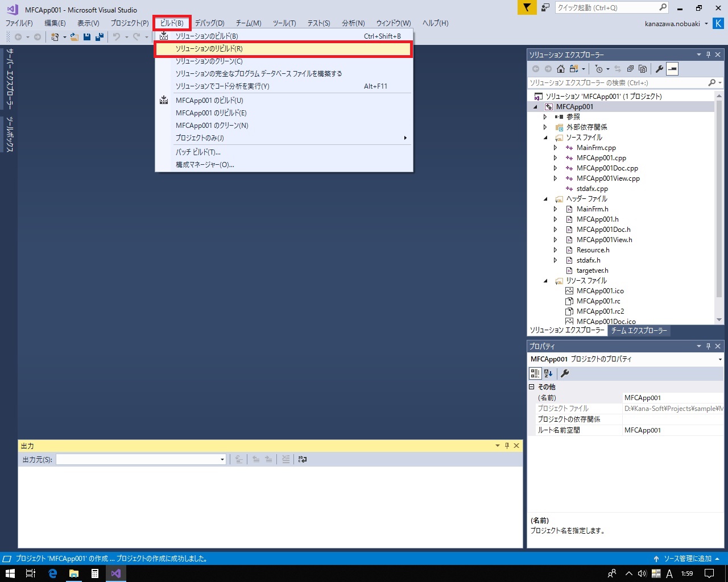Expand the 参照 node
728x582 pixels.
pyautogui.click(x=545, y=117)
